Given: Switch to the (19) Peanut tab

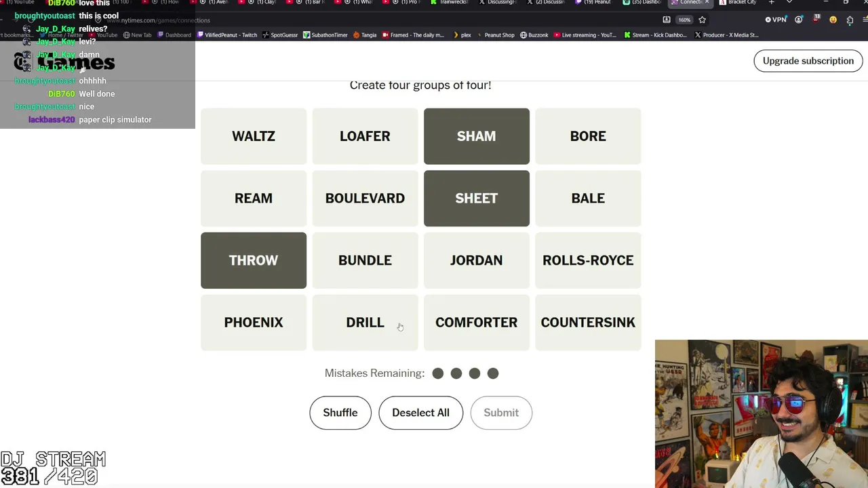Looking at the screenshot, I should pos(593,3).
